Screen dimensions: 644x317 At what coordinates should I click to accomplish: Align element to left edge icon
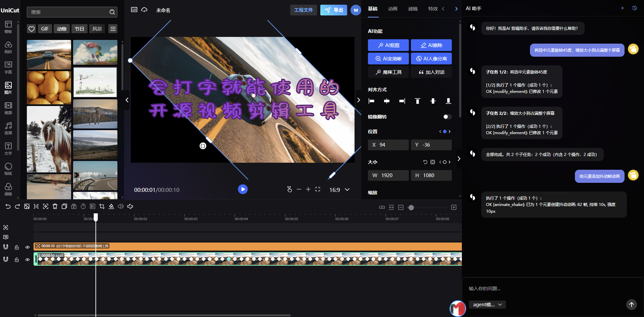pyautogui.click(x=371, y=101)
